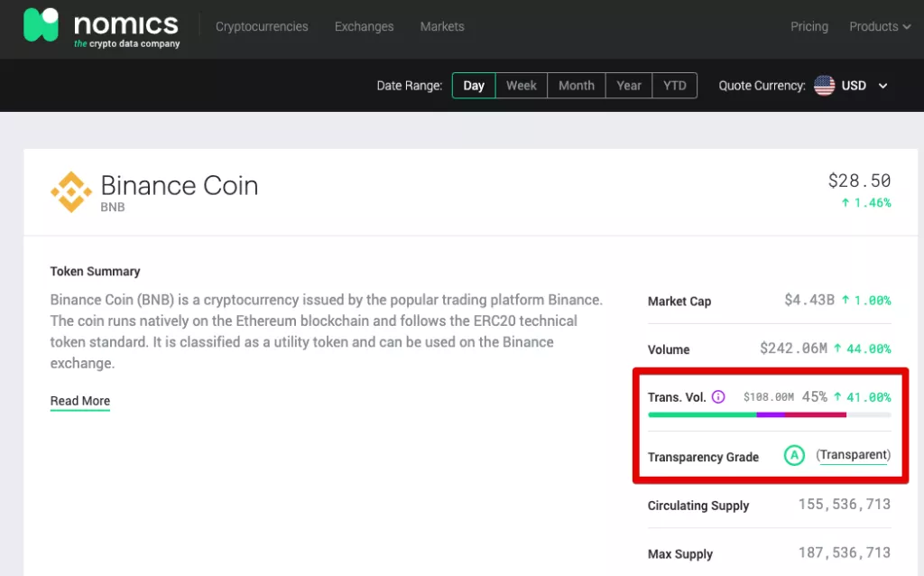Open the Exchanges nav item

click(x=365, y=26)
